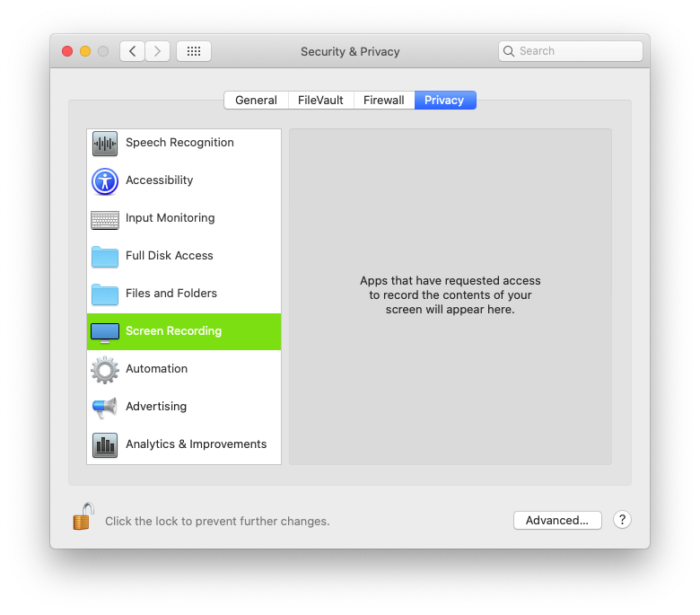This screenshot has width=700, height=615.
Task: Click the Analytics bar chart icon
Action: tap(105, 445)
